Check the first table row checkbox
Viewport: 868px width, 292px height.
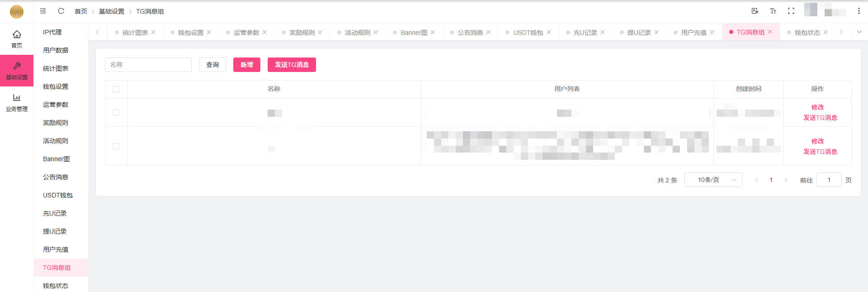(x=116, y=112)
